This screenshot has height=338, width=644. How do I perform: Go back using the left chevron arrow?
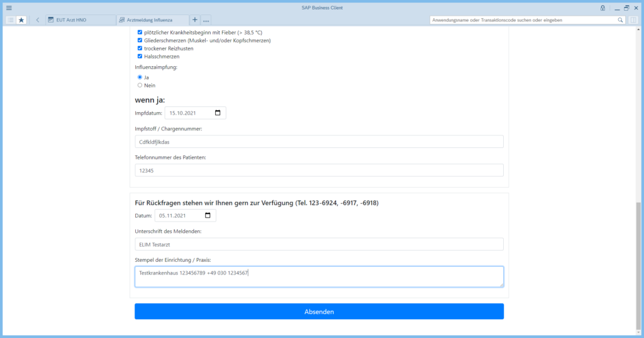pyautogui.click(x=38, y=20)
